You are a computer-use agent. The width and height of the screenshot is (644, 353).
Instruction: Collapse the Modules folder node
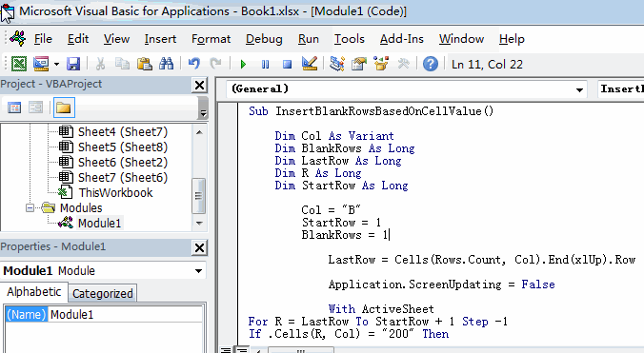(30, 207)
